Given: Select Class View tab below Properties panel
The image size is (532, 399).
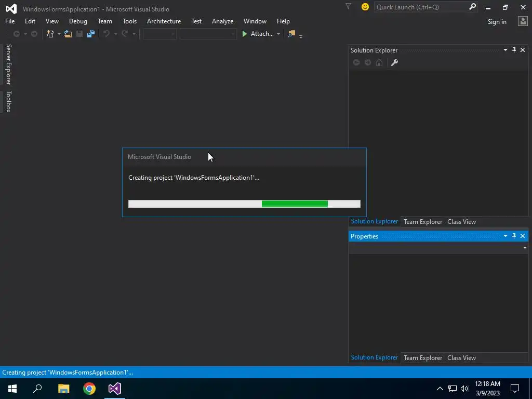Looking at the screenshot, I should click(461, 357).
